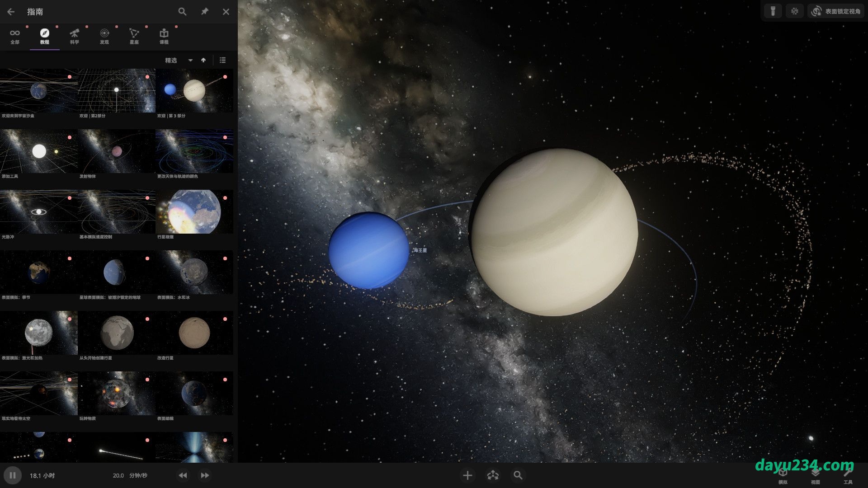Screen dimensions: 868x488
Task: Click the 20.0 分钟/秒 speed field
Action: click(x=130, y=475)
